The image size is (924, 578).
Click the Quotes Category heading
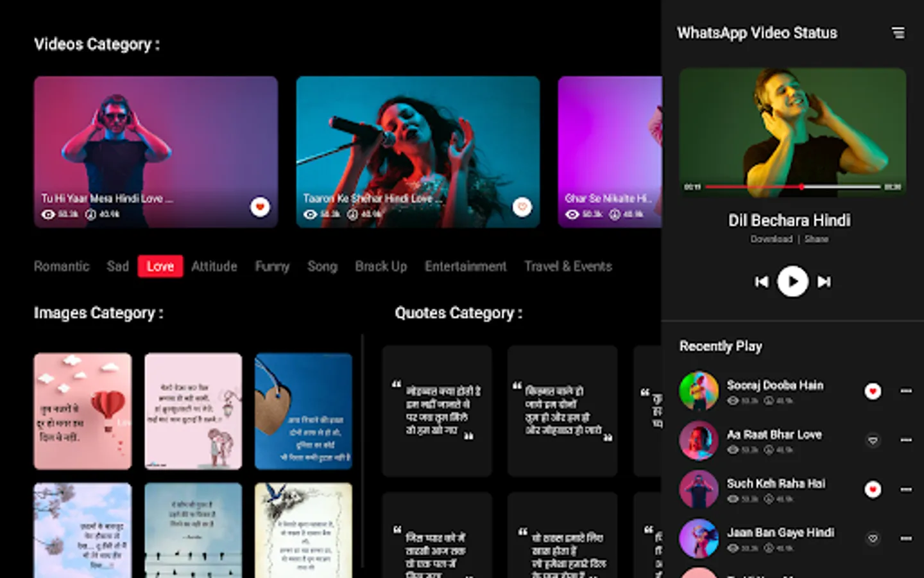pyautogui.click(x=459, y=313)
